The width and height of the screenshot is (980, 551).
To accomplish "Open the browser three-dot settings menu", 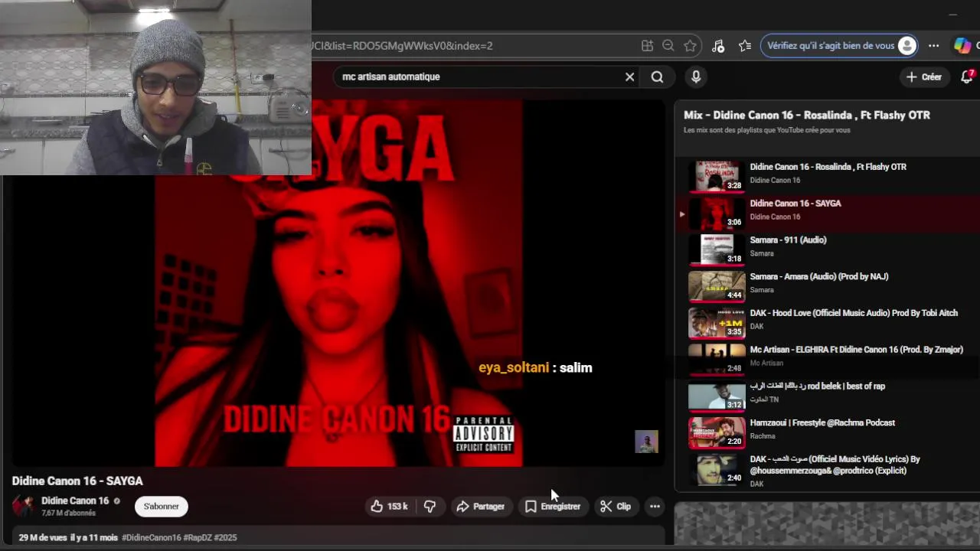I will point(933,46).
